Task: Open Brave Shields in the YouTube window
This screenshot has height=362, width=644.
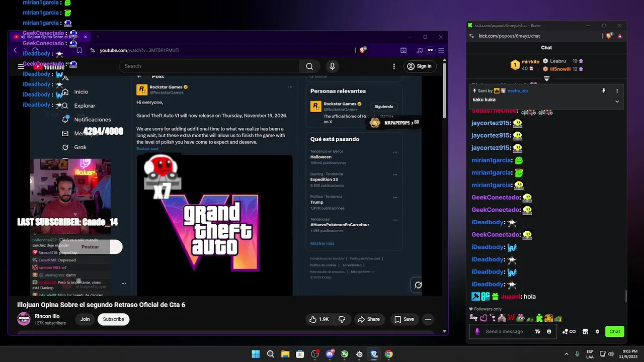Action: (363, 50)
